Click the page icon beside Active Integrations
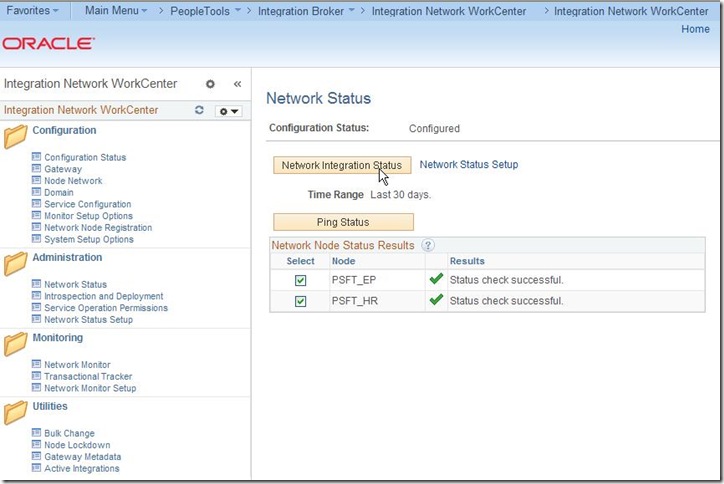 pyautogui.click(x=36, y=468)
